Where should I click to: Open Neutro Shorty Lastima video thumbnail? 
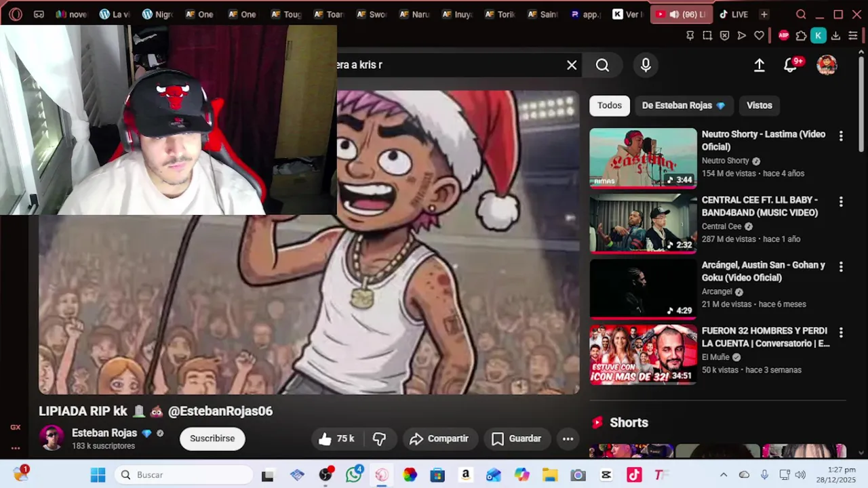click(643, 158)
